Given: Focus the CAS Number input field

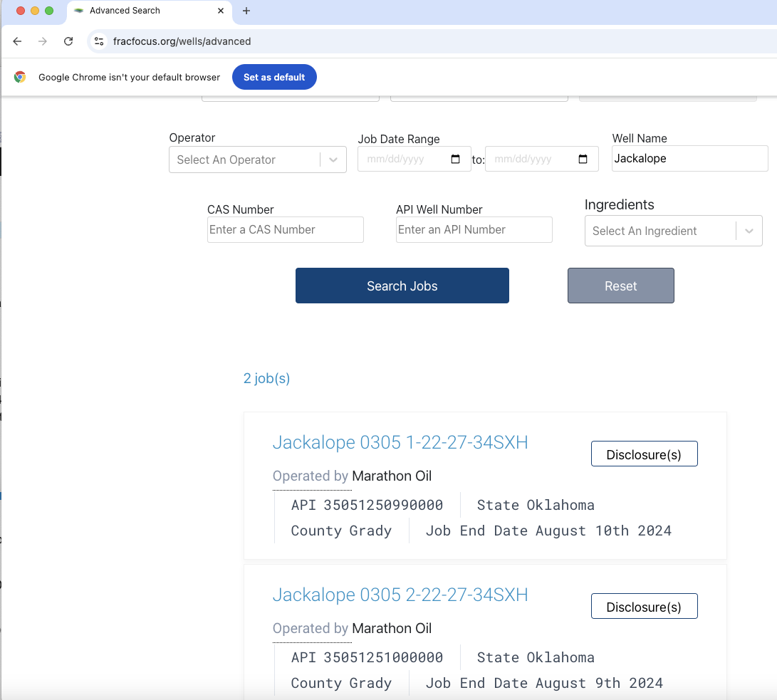Looking at the screenshot, I should coord(285,230).
